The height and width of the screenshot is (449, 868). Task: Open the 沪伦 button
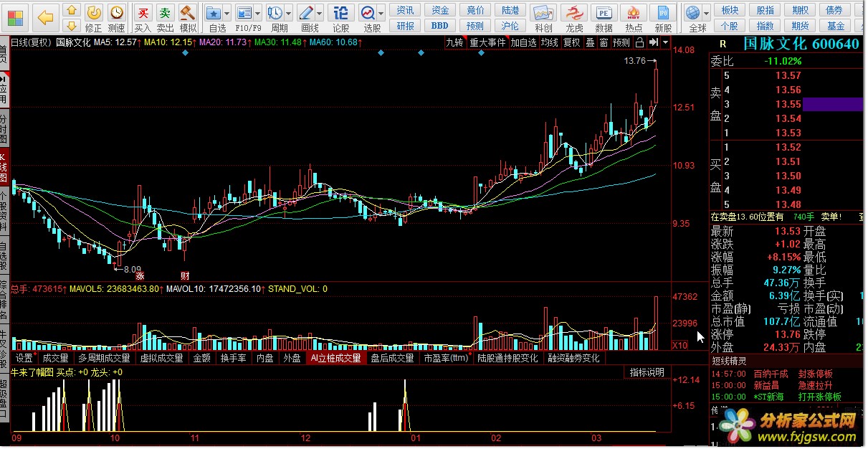coord(511,26)
